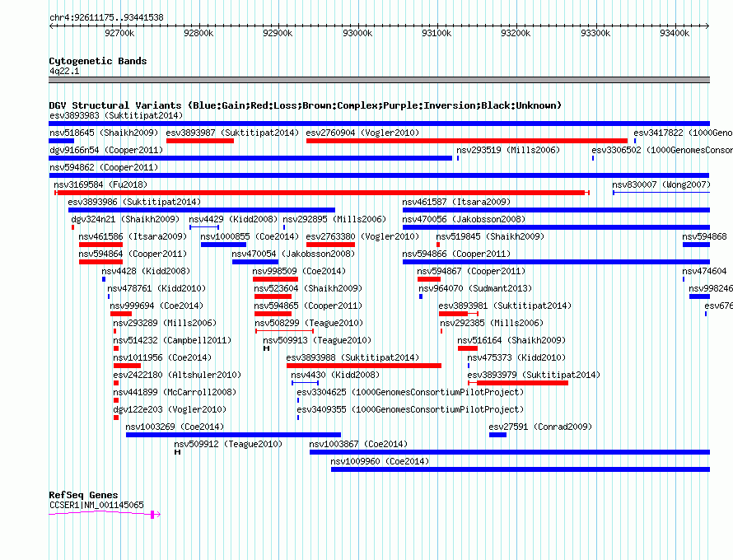Click the nsv998509 (Coe2014) label

pos(299,271)
